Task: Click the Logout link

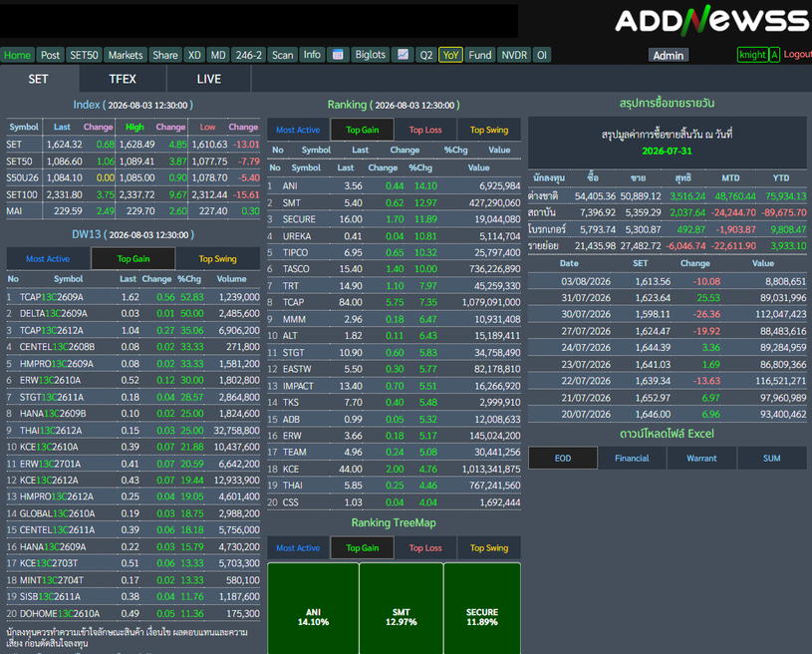Action: point(797,55)
